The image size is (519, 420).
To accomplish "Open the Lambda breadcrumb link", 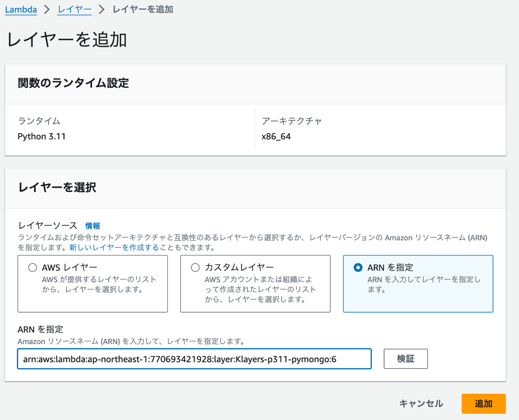I will coord(21,9).
